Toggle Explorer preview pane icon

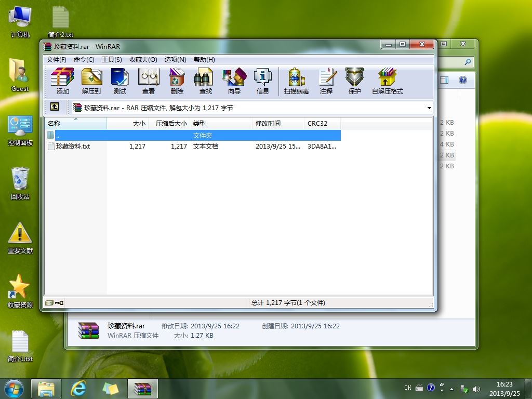pos(444,80)
